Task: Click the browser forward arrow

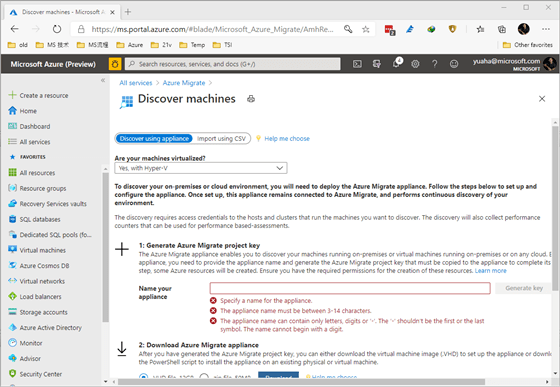Action: [36, 29]
